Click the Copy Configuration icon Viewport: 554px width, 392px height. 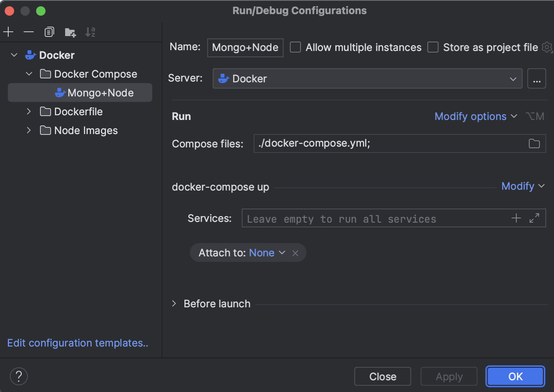point(49,32)
